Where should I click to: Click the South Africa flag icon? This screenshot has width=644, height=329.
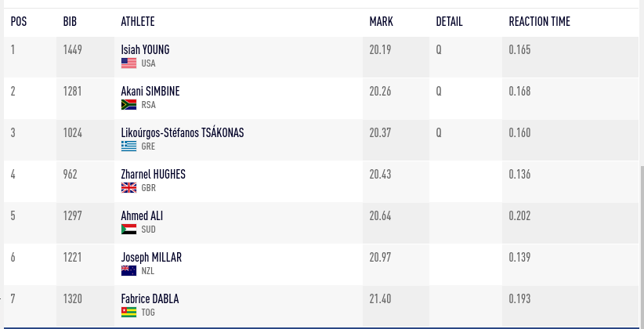[128, 105]
